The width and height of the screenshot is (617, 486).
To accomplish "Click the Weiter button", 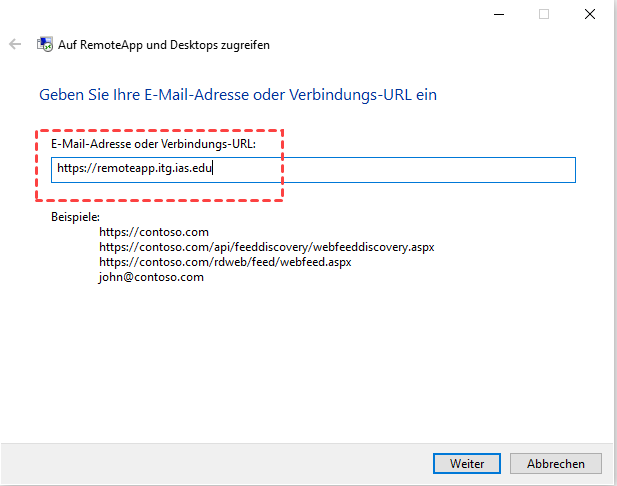I will pyautogui.click(x=467, y=464).
